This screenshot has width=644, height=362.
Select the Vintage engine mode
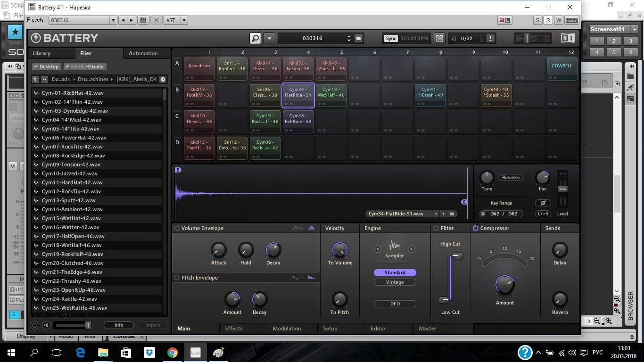[x=395, y=282]
